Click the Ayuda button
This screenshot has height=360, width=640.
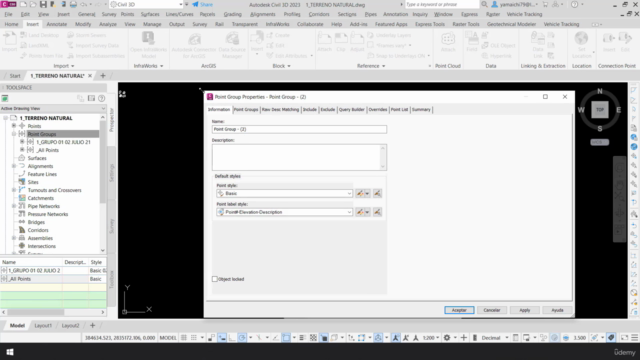[557, 310]
